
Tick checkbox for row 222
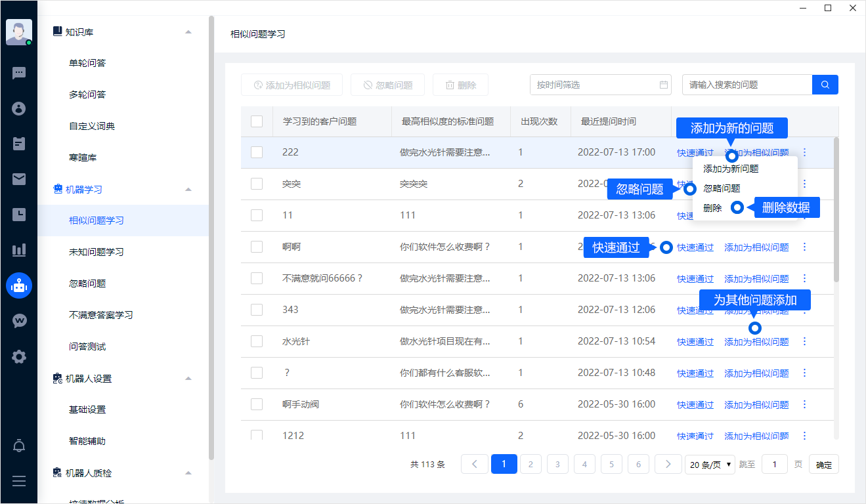(257, 152)
